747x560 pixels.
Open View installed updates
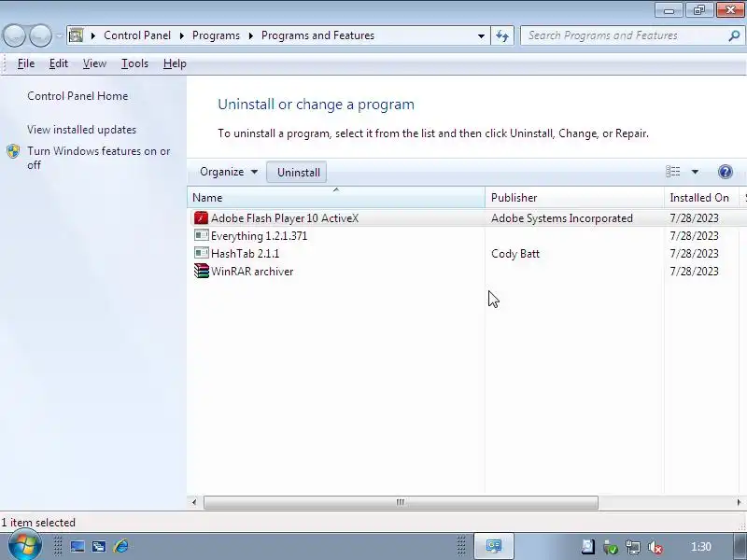(x=81, y=130)
